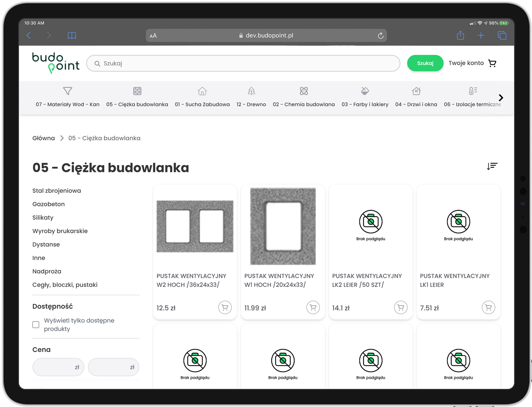Click the brick wall icon for Ciężka budowlanka
This screenshot has width=532, height=407.
pyautogui.click(x=137, y=91)
